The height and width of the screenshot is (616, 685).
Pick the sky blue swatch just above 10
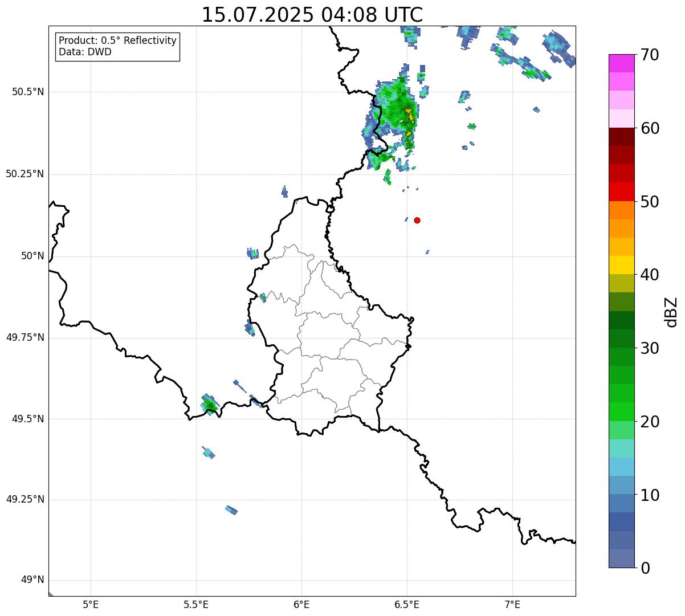621,485
